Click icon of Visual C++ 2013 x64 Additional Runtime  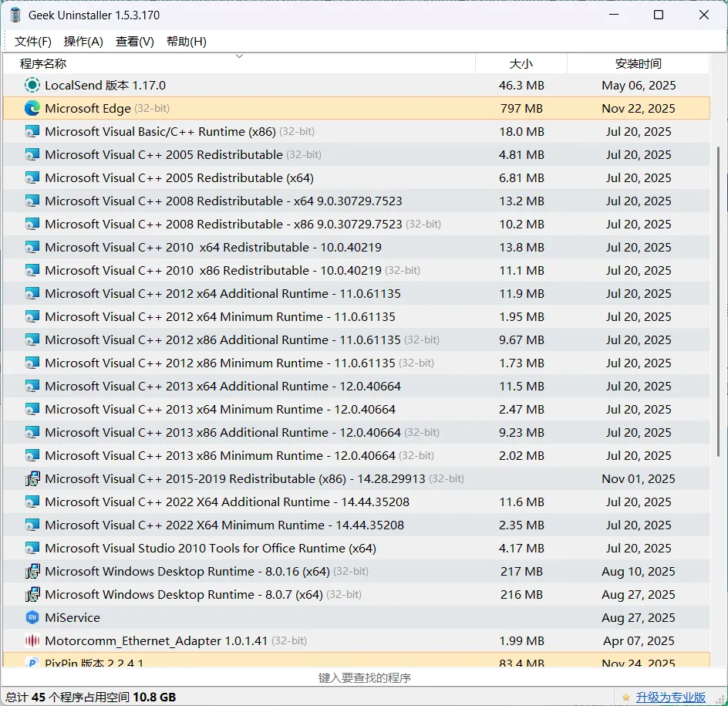coord(32,386)
